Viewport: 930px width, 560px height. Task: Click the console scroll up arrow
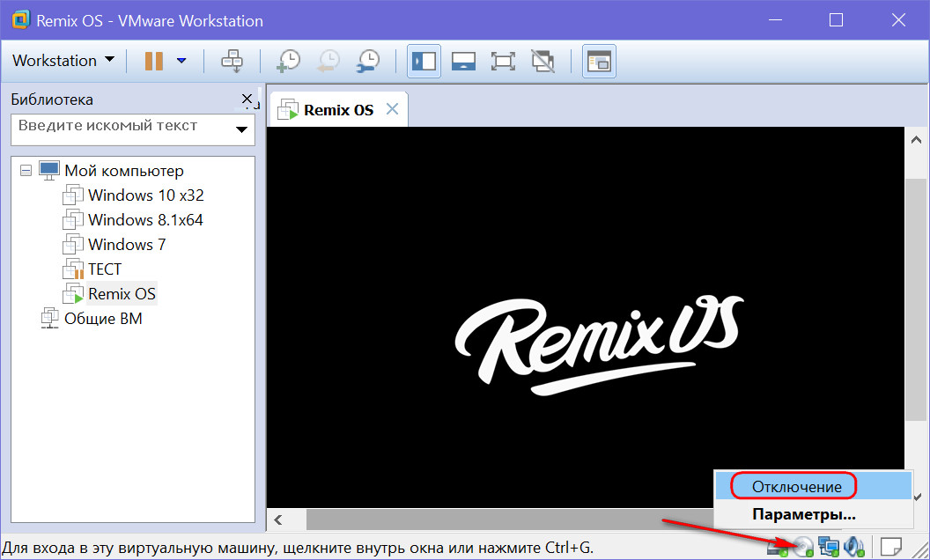click(917, 140)
